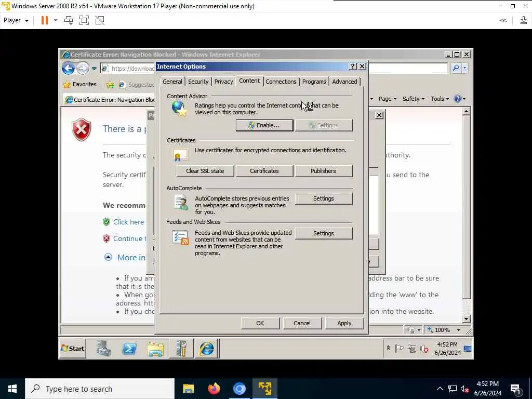
Task: Click IE page scrollbar up arrow
Action: click(466, 111)
